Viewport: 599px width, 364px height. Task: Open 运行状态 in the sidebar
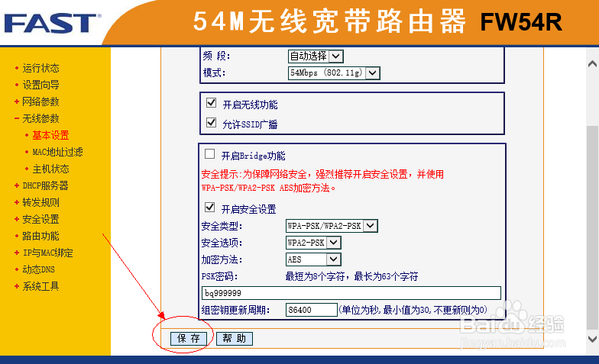41,69
